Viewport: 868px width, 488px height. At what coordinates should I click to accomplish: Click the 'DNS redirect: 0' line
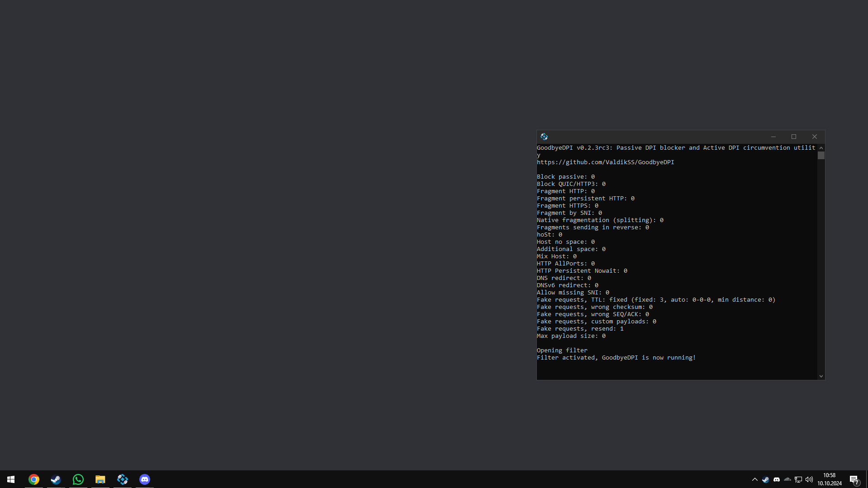tap(564, 278)
